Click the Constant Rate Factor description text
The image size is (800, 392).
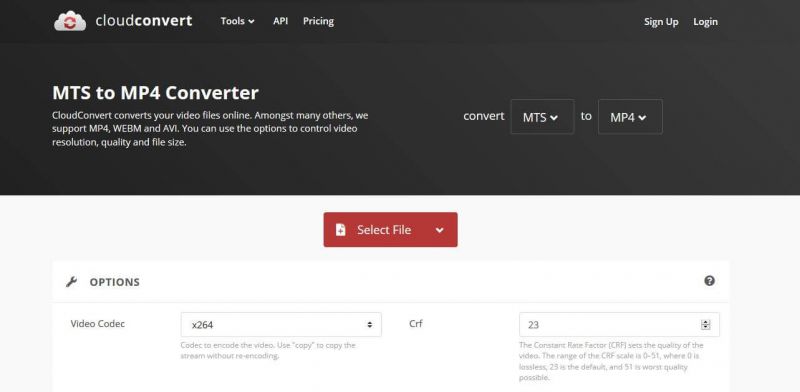(x=611, y=361)
